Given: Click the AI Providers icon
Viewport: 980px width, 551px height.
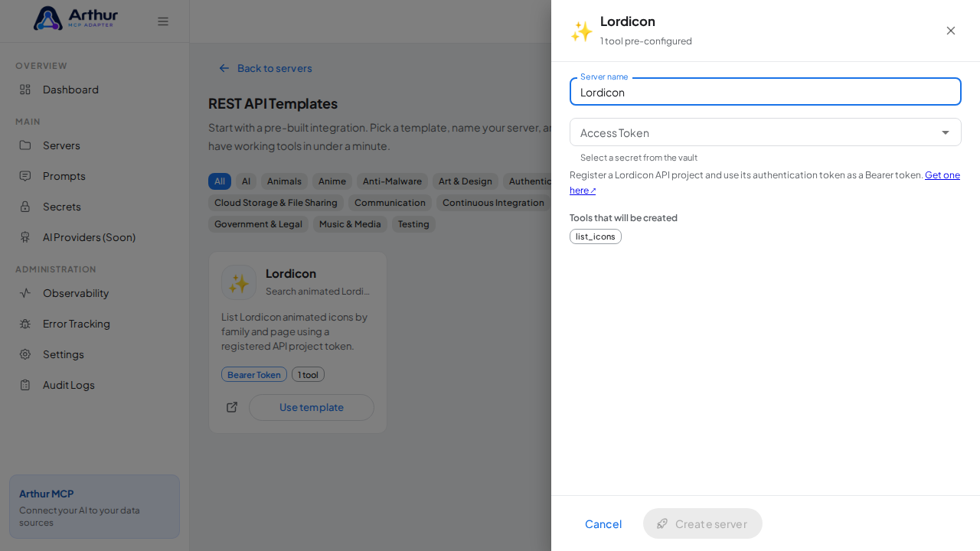Looking at the screenshot, I should coord(25,237).
